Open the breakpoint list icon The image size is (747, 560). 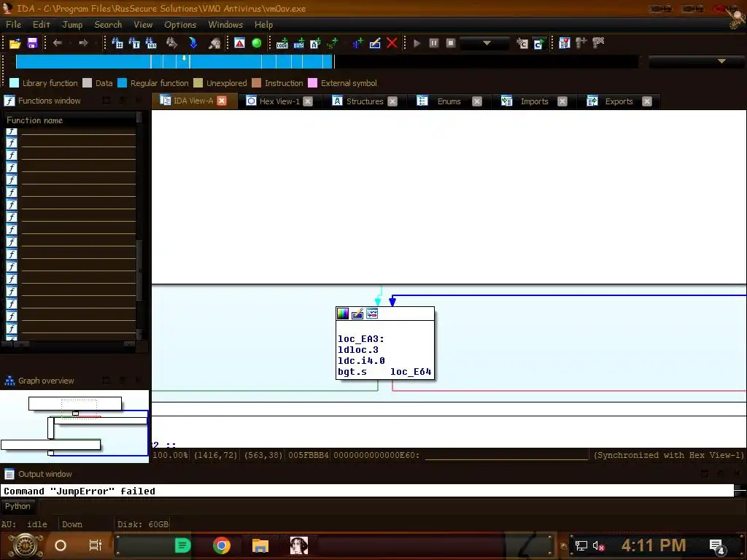[x=565, y=43]
